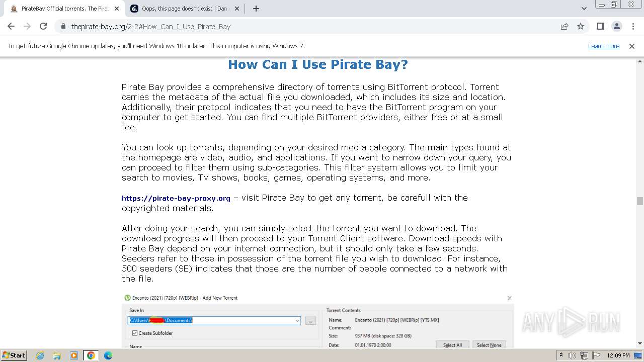The height and width of the screenshot is (362, 644).
Task: Open Chrome taskbar icon
Action: (91, 355)
